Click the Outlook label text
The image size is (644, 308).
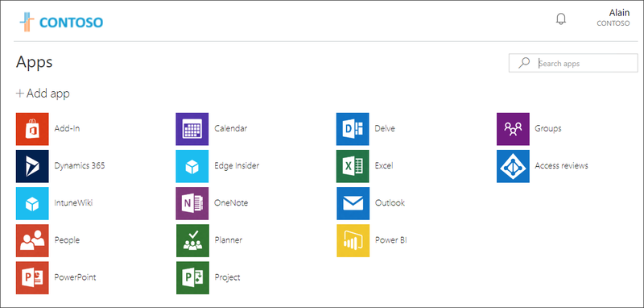coord(390,202)
